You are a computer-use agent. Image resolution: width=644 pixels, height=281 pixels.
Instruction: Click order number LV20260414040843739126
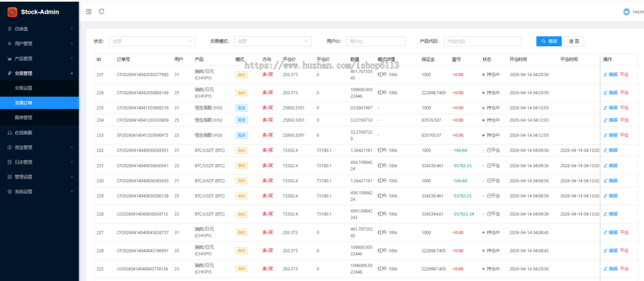(143, 269)
